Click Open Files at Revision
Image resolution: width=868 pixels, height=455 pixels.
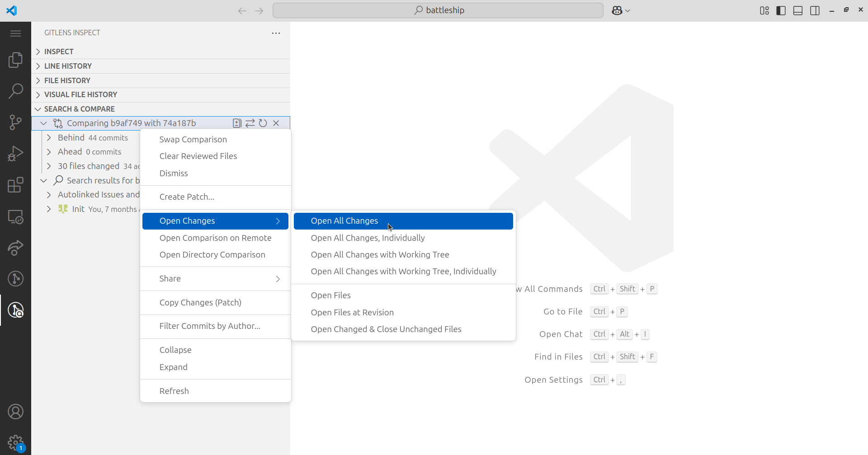point(352,312)
